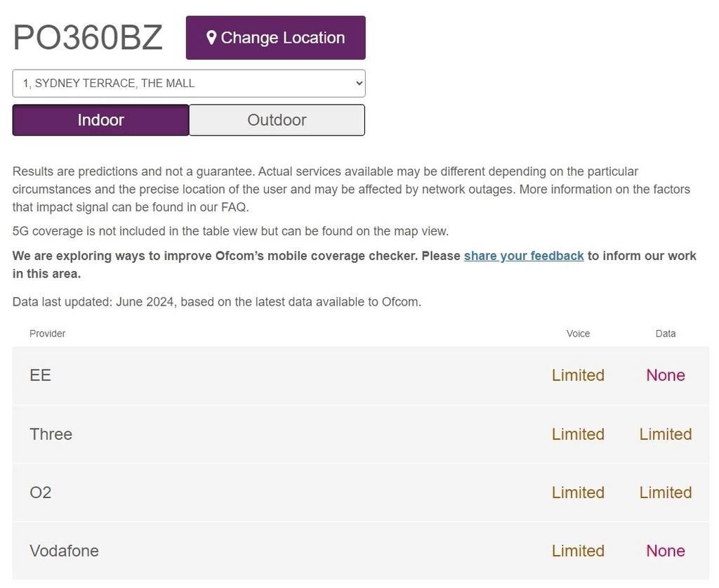Click the Provider column header
Image resolution: width=719 pixels, height=588 pixels.
click(x=47, y=334)
